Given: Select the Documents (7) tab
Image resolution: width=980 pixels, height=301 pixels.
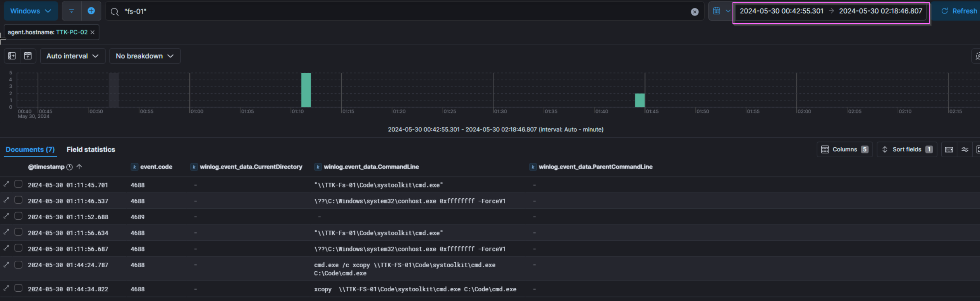Looking at the screenshot, I should [x=30, y=150].
